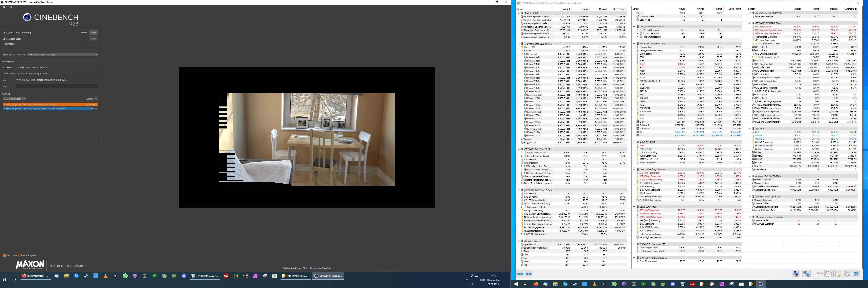Image resolution: width=868 pixels, height=288 pixels.
Task: Collapse ASUS ROG MAXIMUS Z790 sensor group
Action: tap(634, 44)
